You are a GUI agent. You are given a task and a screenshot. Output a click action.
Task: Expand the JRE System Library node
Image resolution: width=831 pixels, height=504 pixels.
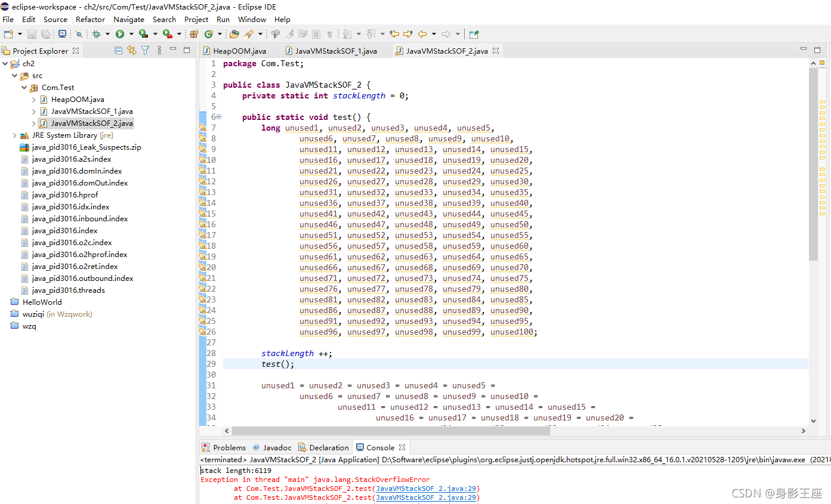point(15,135)
